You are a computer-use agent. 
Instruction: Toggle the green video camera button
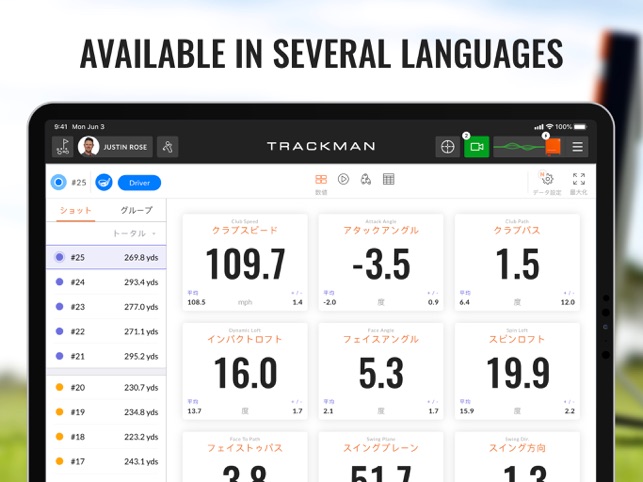pyautogui.click(x=477, y=146)
